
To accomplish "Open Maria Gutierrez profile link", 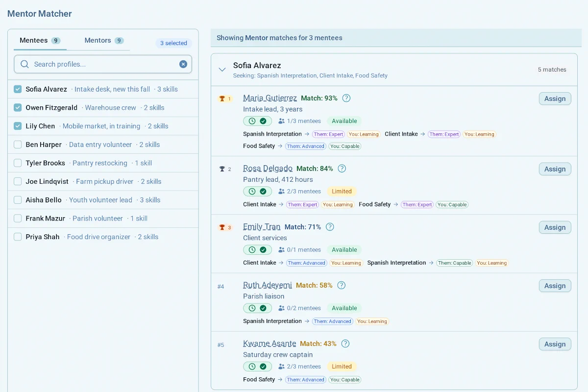I will (270, 98).
